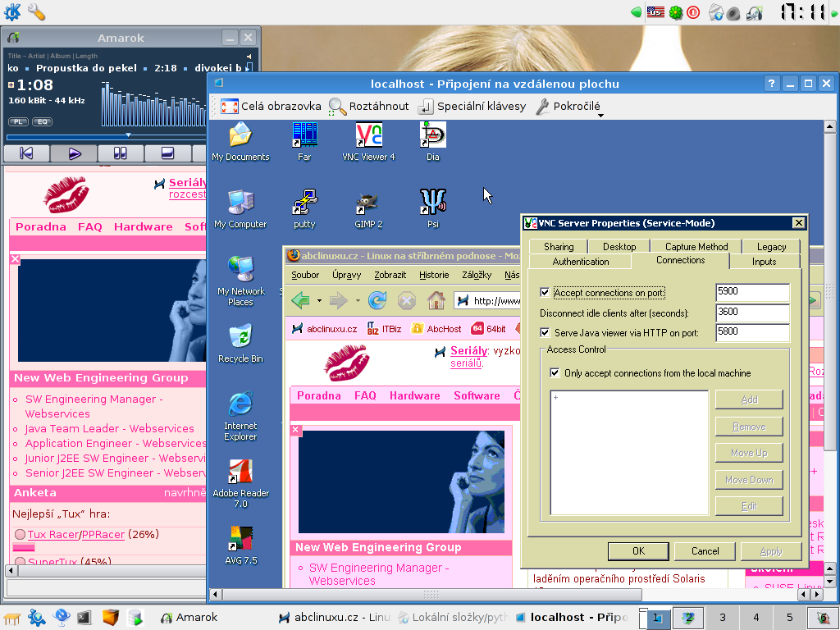
Task: Launch Internet Explorer desktop icon
Action: [x=240, y=416]
